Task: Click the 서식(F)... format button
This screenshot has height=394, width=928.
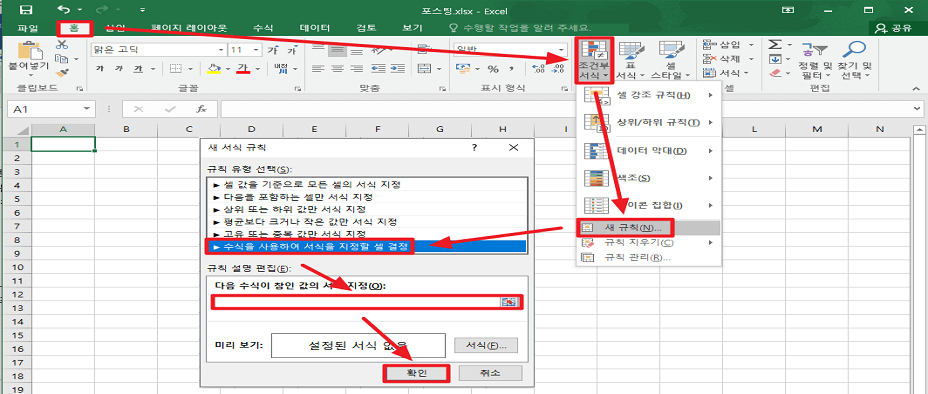Action: point(486,345)
